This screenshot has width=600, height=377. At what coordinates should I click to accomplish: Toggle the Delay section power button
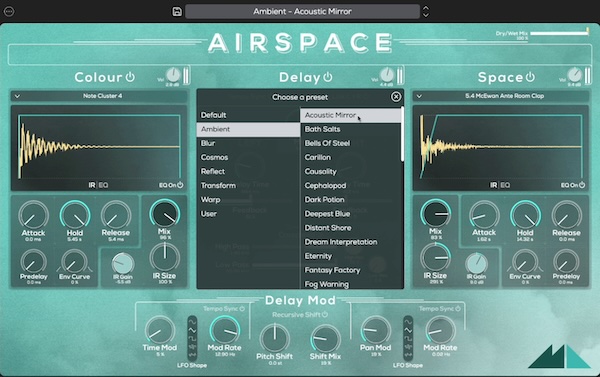coord(328,77)
